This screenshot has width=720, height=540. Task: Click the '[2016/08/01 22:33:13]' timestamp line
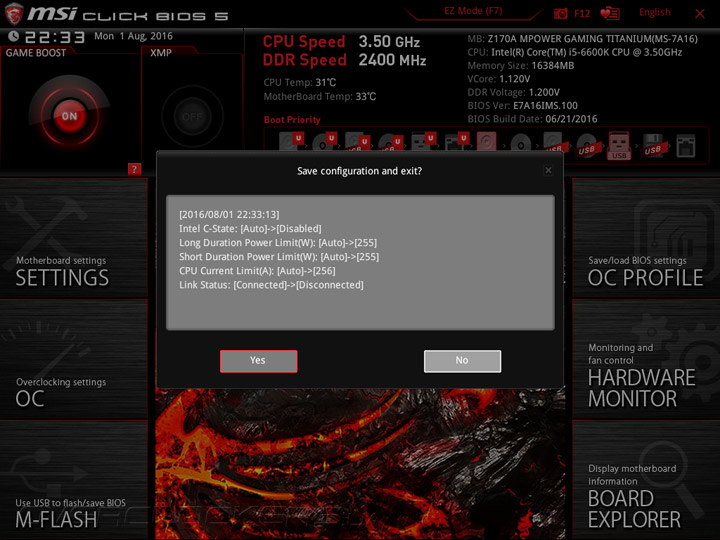[229, 214]
